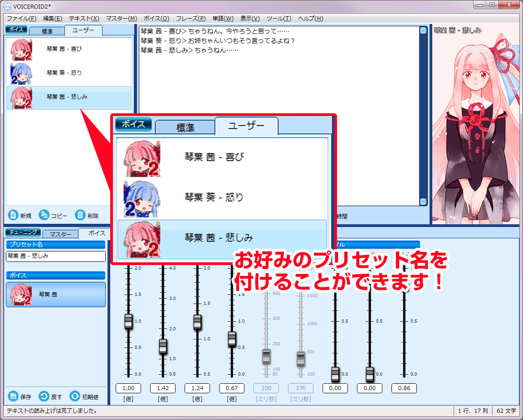
Task: Switch to the 標準 voice tab
Action: (47, 31)
